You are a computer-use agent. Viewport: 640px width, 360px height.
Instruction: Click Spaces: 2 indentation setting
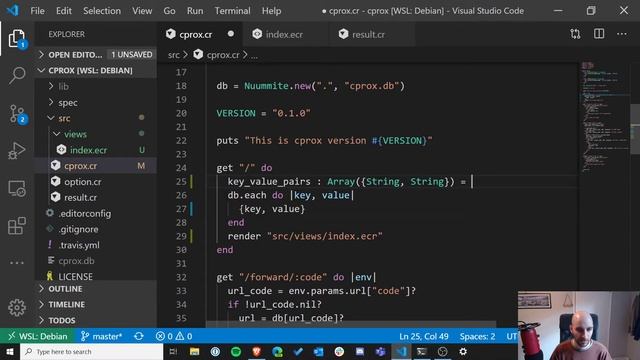coord(477,336)
